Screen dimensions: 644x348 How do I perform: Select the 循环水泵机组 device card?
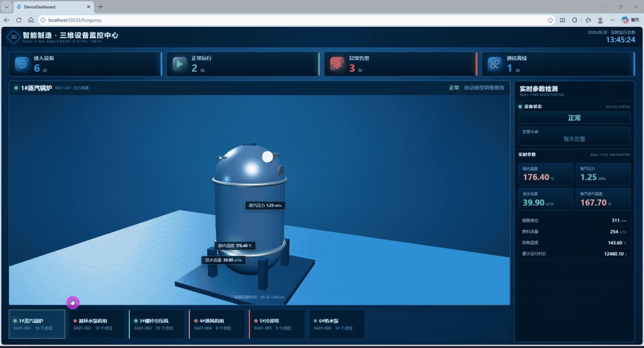pos(97,324)
